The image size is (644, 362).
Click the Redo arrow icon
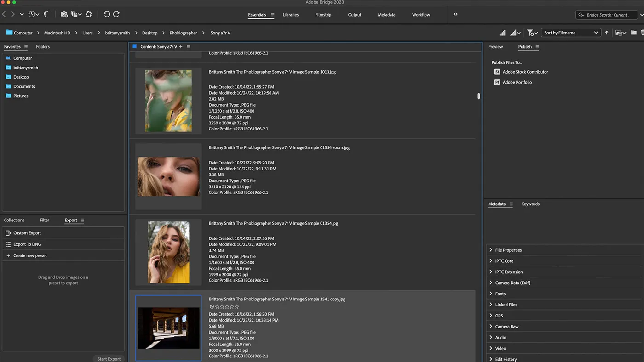[x=116, y=14]
